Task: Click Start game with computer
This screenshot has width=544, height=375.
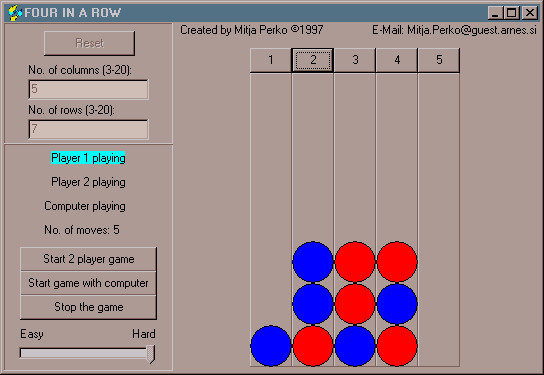Action: tap(88, 283)
